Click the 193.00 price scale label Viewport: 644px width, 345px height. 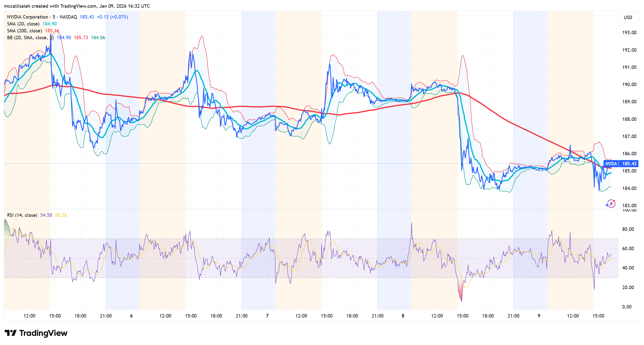point(629,33)
